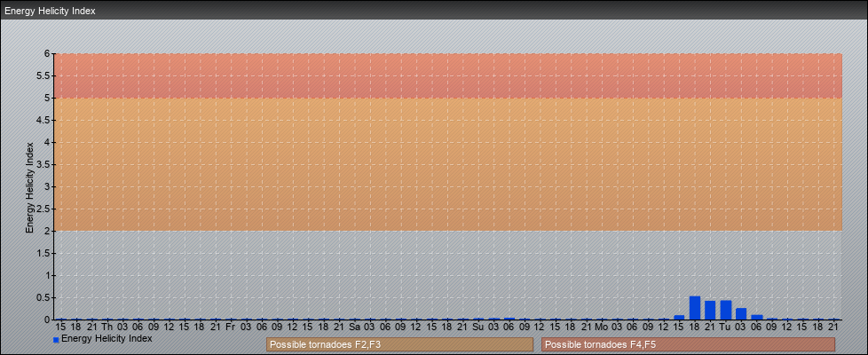This screenshot has height=355, width=868.
Task: Click the orange band between 2 and 5
Action: point(447,164)
